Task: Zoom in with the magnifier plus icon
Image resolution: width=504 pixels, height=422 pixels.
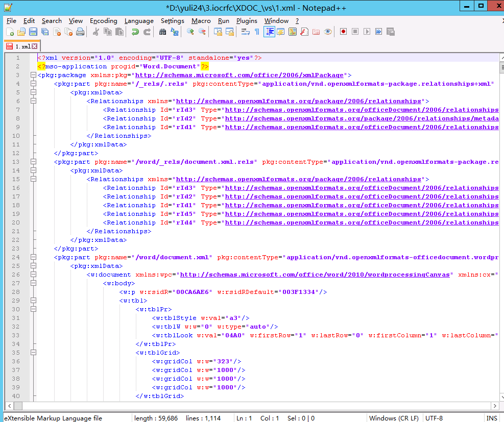Action: [x=190, y=32]
